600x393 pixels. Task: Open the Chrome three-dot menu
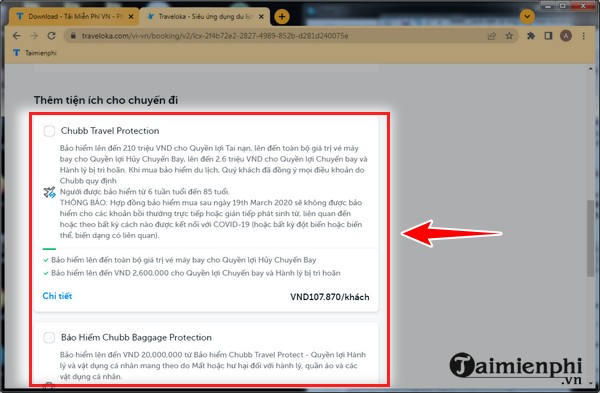pyautogui.click(x=584, y=36)
